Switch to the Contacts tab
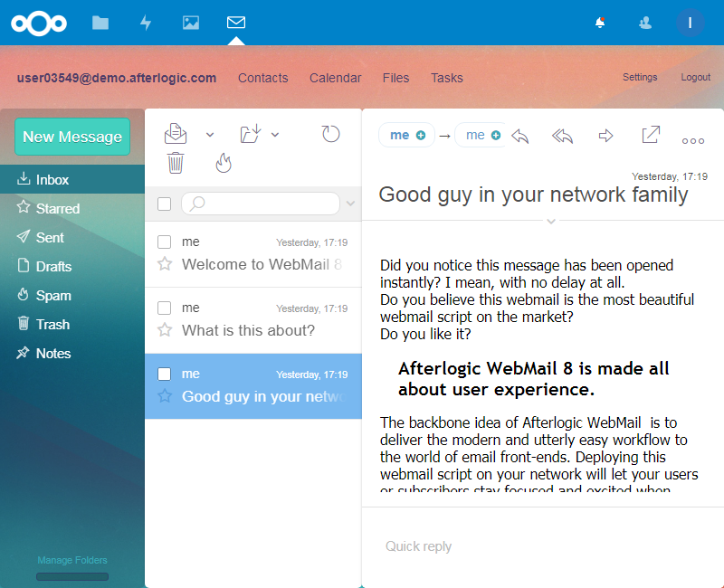The height and width of the screenshot is (588, 724). tap(262, 78)
